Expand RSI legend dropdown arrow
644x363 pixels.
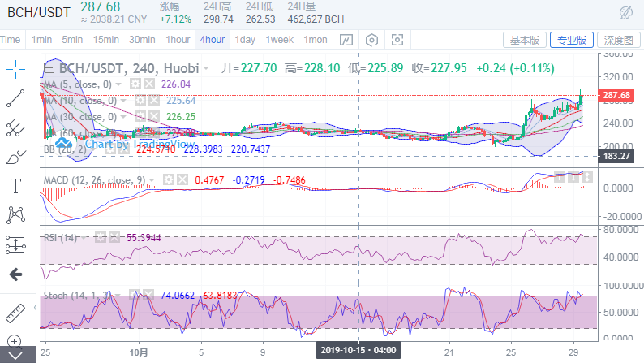[84, 237]
